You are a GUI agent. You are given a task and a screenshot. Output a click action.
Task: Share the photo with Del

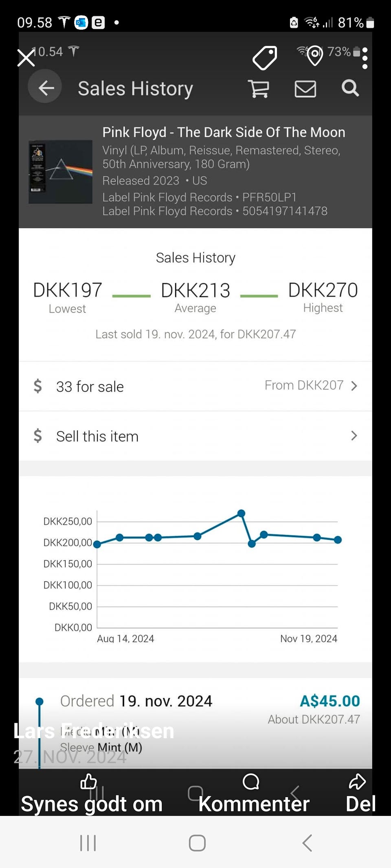[359, 794]
